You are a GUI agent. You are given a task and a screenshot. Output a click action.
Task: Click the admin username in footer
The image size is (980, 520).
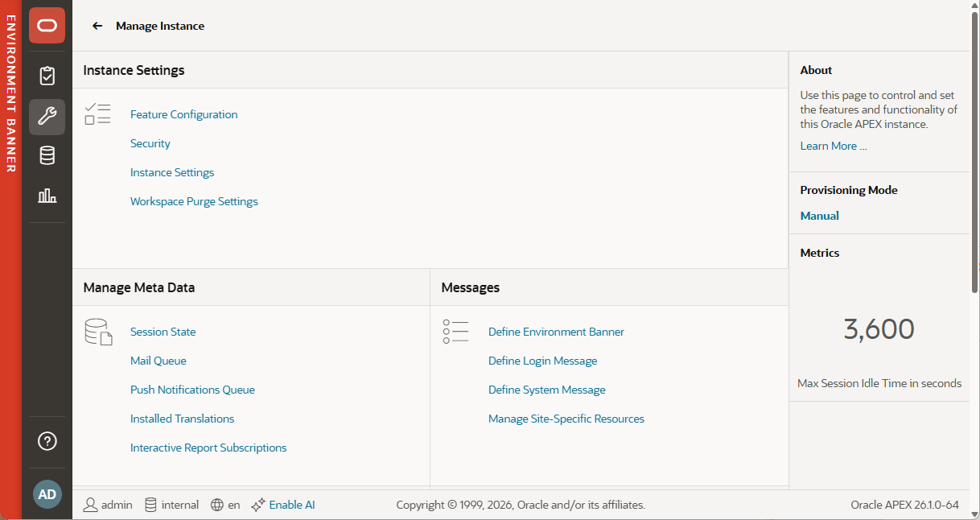tap(117, 505)
